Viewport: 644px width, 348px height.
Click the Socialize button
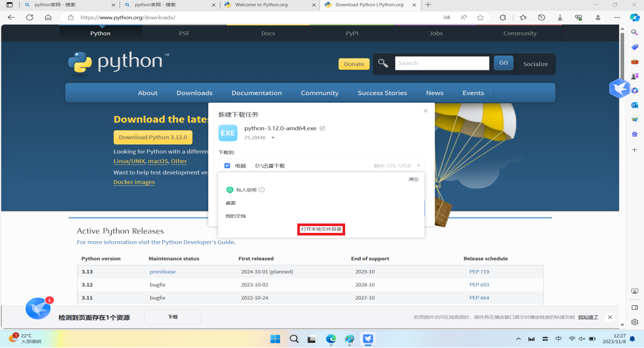(536, 64)
